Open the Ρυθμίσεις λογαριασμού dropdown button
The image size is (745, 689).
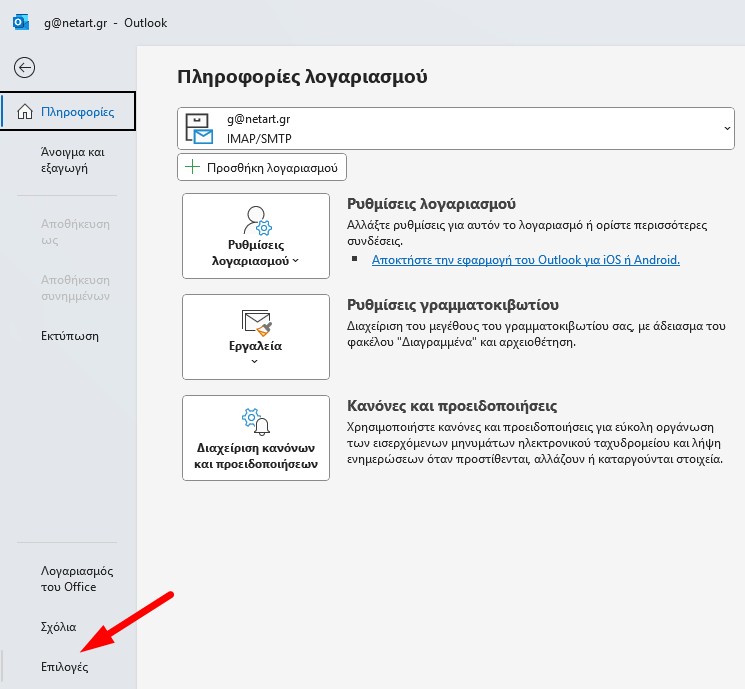(x=256, y=236)
